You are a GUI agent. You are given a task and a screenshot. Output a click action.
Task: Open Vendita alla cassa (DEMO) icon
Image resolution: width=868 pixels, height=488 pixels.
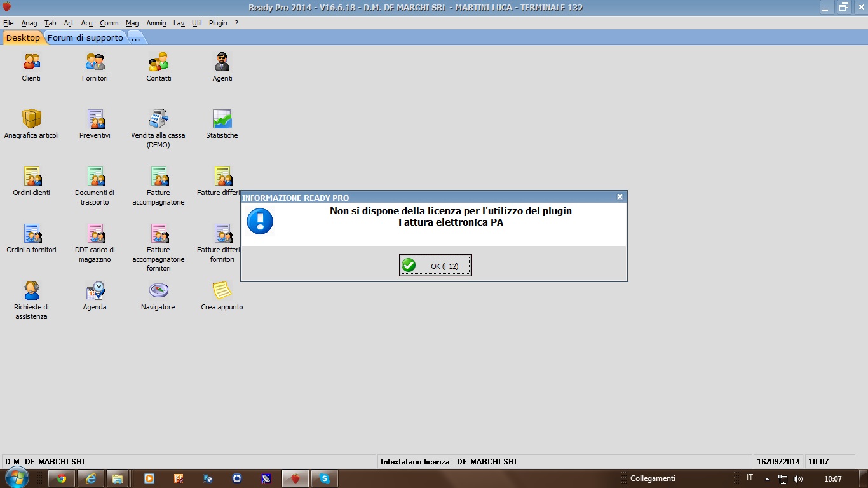point(159,119)
